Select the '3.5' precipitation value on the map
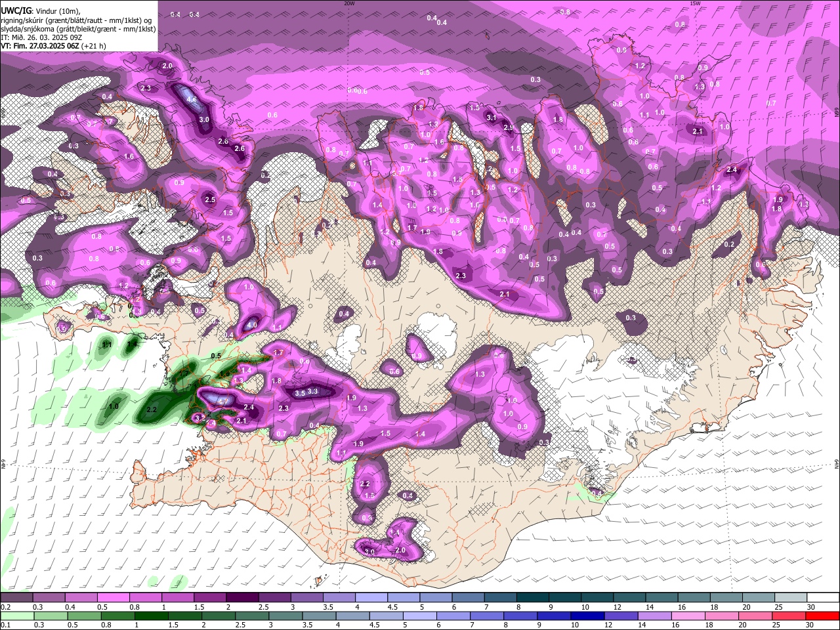Image resolution: width=840 pixels, height=630 pixels. [300, 393]
